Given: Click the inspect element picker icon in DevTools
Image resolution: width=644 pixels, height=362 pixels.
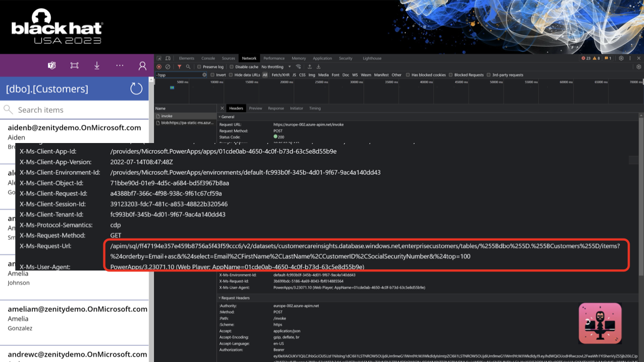Looking at the screenshot, I should (x=159, y=58).
